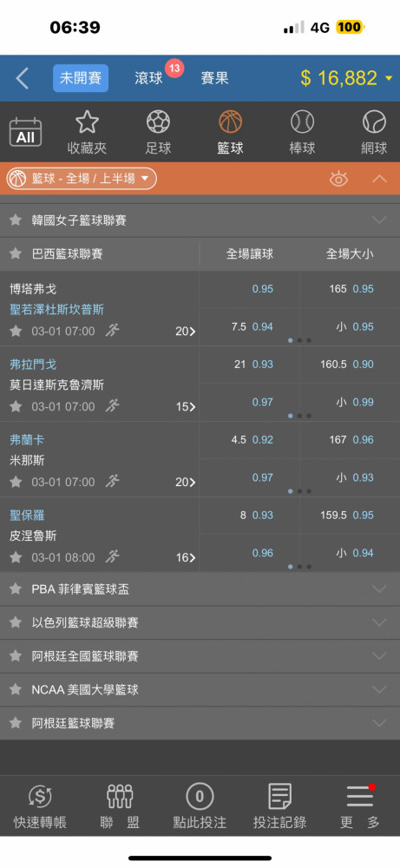Viewport: 400px width, 868px height.
Task: Open the 聯盟 league icon
Action: pyautogui.click(x=120, y=797)
